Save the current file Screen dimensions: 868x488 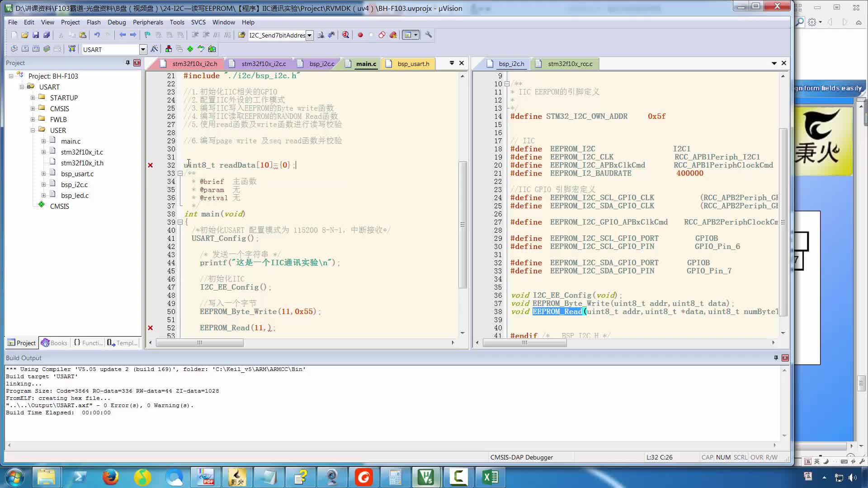point(36,35)
